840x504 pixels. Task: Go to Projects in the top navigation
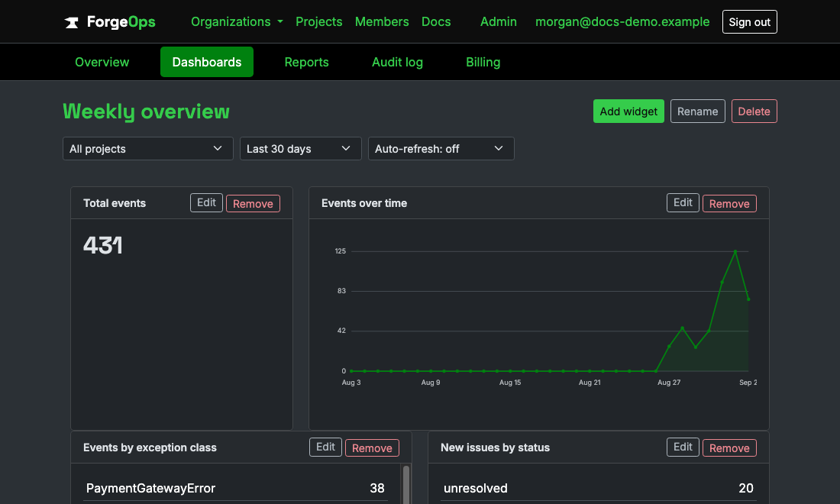(x=318, y=22)
